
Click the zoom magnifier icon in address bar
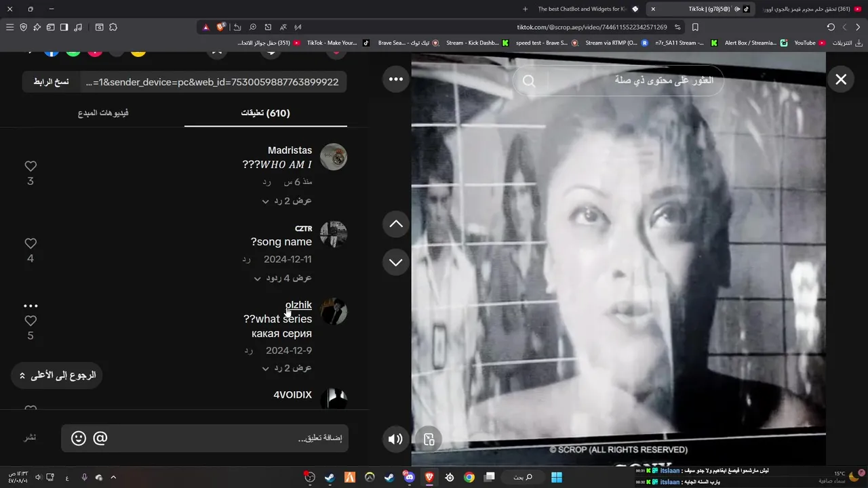252,27
